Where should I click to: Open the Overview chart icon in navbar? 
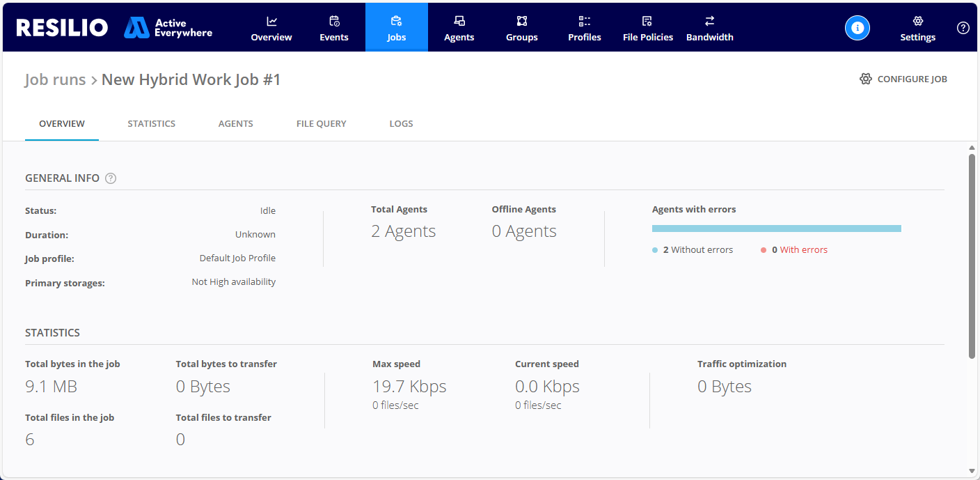[271, 22]
